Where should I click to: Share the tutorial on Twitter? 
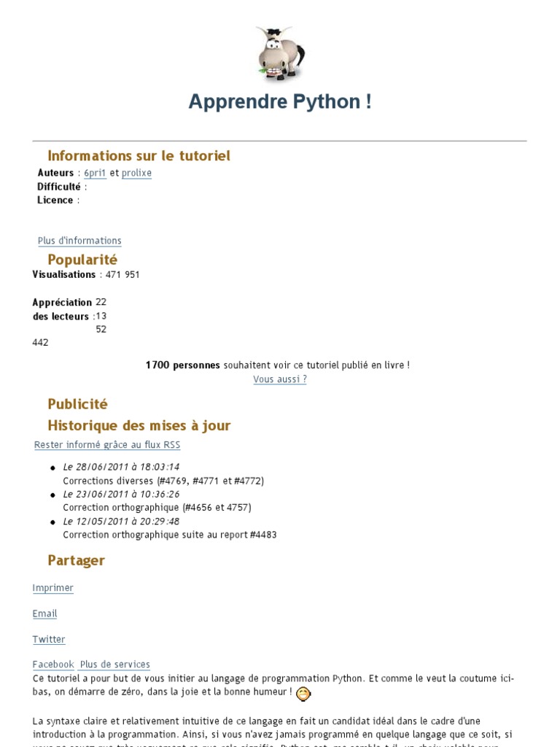click(49, 639)
